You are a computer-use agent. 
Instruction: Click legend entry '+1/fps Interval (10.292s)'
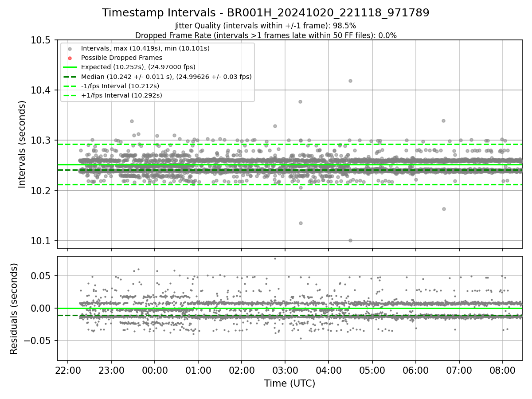pyautogui.click(x=121, y=95)
